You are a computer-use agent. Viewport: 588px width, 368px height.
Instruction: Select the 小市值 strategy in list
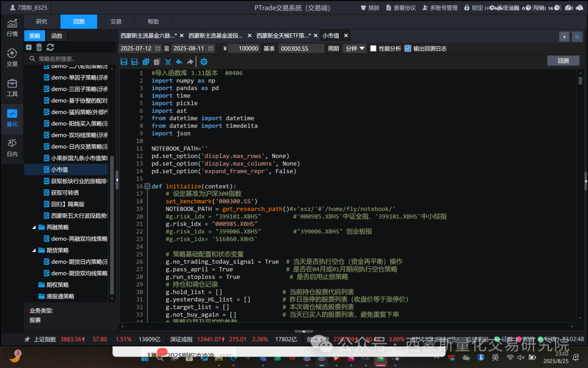coord(66,170)
